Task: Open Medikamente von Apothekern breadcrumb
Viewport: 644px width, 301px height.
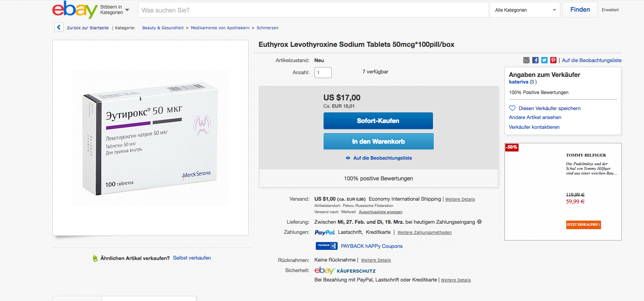Action: click(220, 28)
